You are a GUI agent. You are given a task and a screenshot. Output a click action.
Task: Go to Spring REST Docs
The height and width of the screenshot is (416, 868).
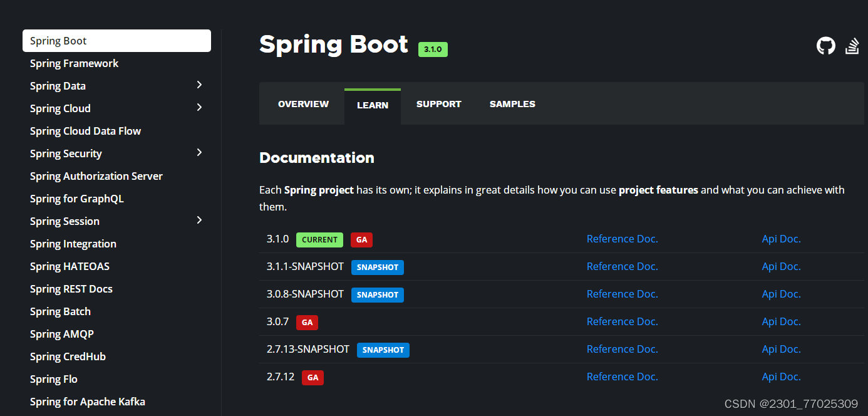click(71, 289)
